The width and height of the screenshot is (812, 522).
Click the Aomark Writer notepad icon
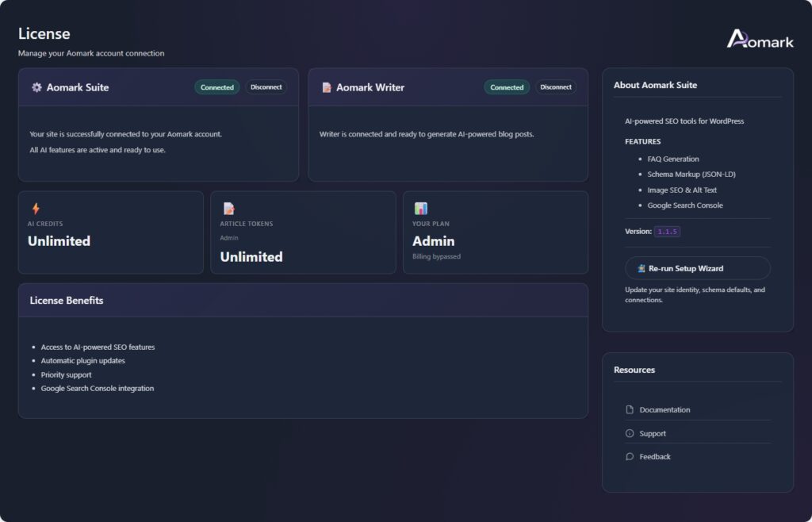coord(326,87)
